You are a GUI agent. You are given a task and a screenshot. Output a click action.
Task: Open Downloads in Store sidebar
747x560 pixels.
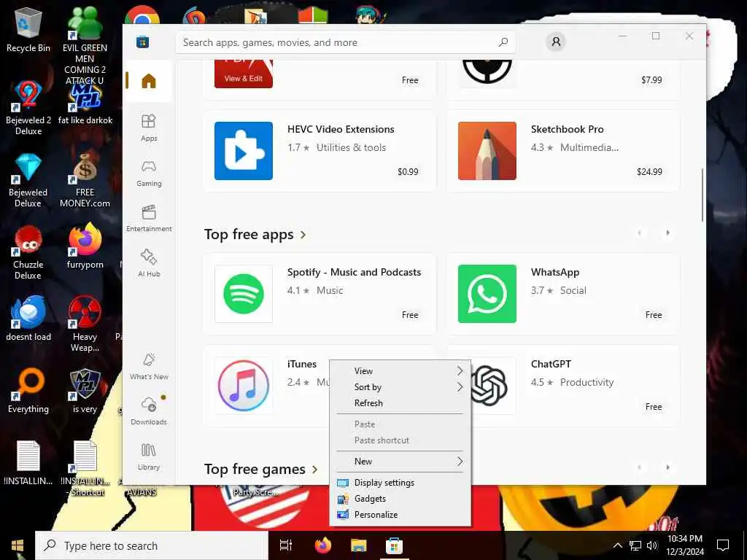[149, 411]
